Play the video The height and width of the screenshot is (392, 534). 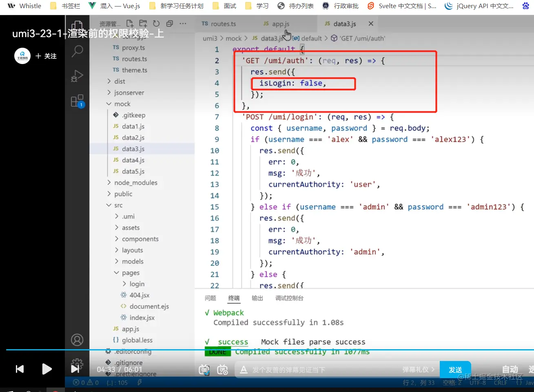click(47, 369)
